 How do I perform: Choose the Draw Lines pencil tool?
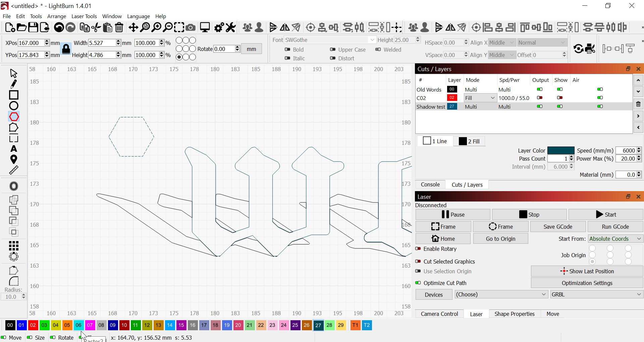[14, 84]
